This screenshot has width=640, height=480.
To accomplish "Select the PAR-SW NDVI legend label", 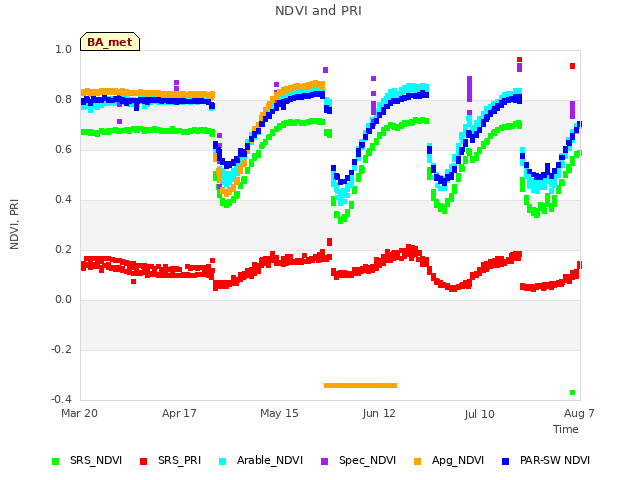I will pyautogui.click(x=555, y=460).
